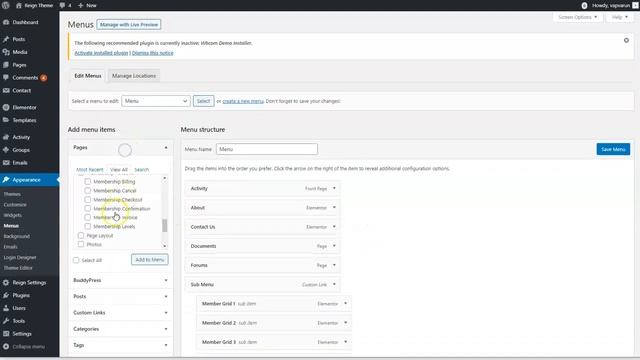Open the Themes submenu item
Screen dimensions: 640x360
click(x=12, y=194)
